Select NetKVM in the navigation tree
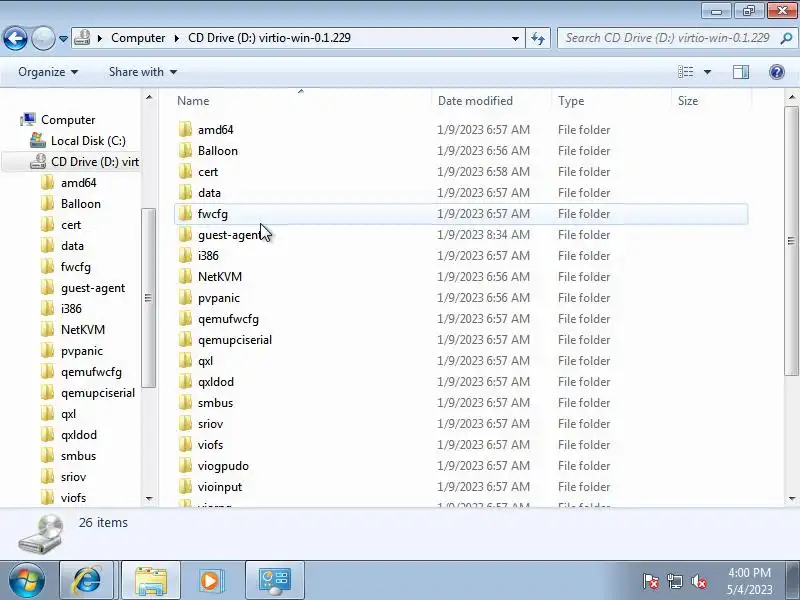 click(x=83, y=330)
